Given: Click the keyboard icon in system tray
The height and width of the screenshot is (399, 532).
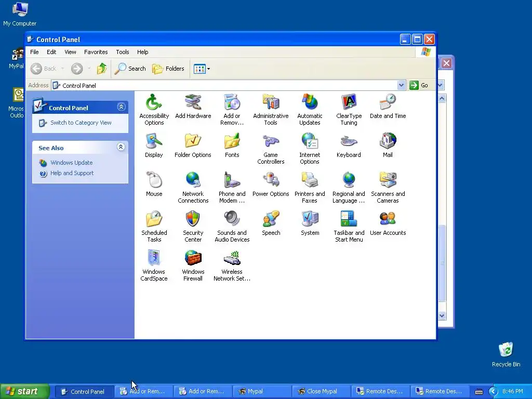Looking at the screenshot, I should (x=478, y=392).
